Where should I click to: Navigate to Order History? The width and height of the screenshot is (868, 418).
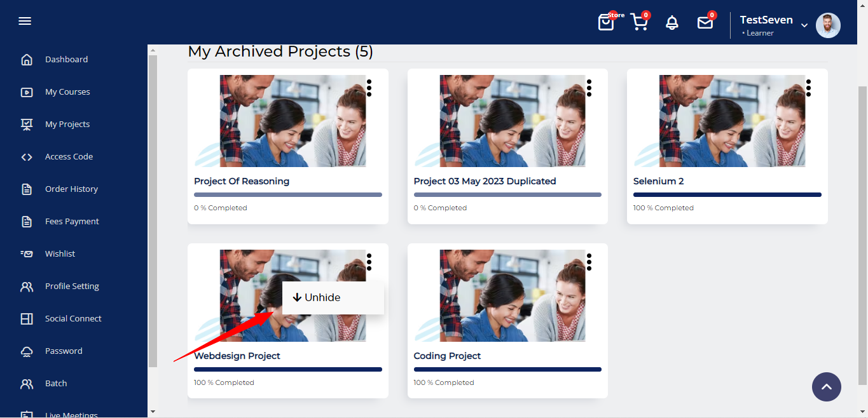pyautogui.click(x=71, y=189)
